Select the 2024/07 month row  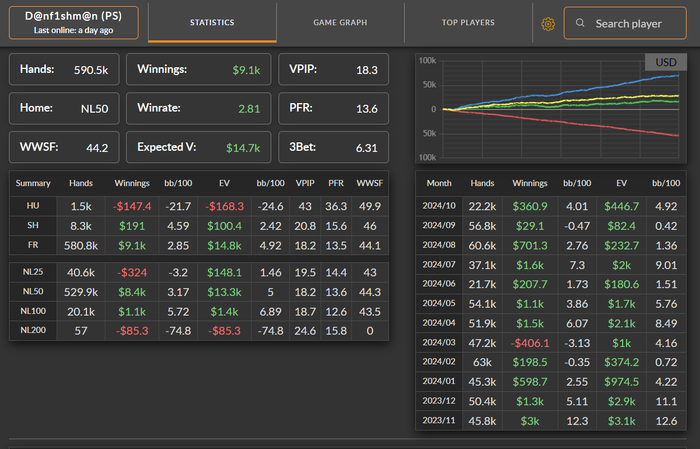551,265
